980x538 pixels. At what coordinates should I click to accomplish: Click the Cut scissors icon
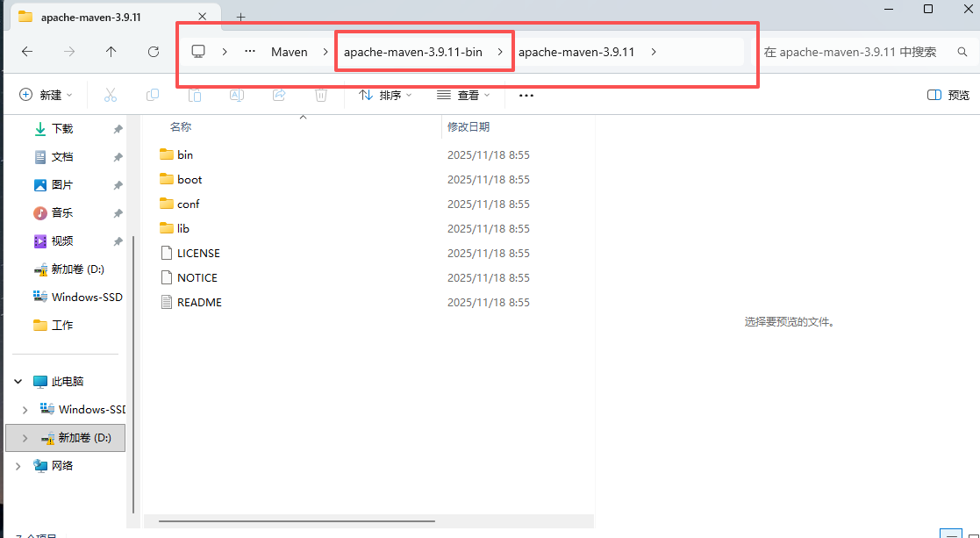click(x=111, y=95)
